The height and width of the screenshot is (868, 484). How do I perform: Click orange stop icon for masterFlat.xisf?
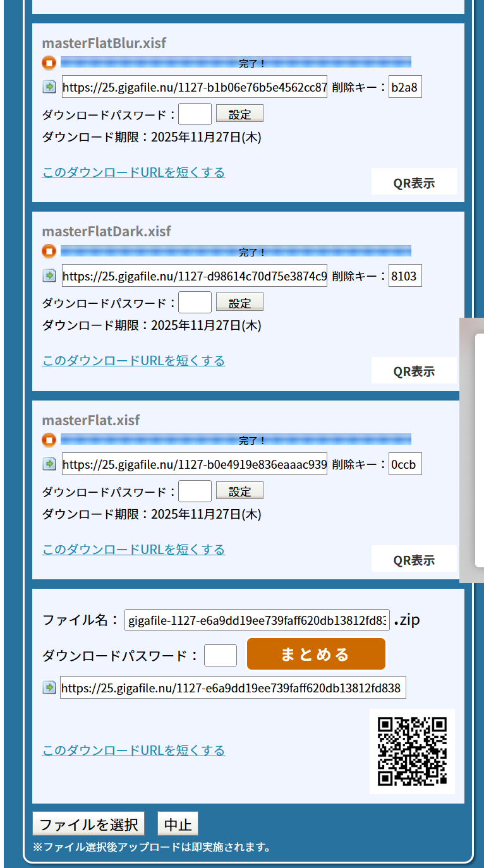[49, 440]
